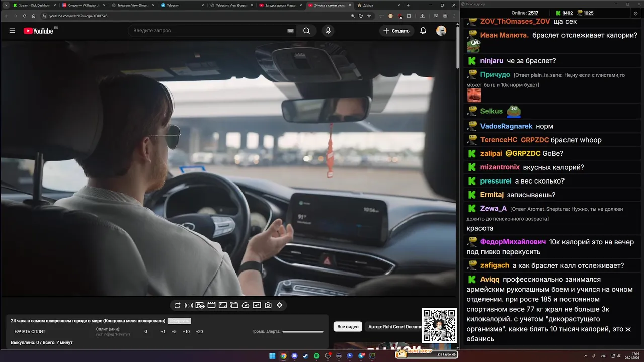Screen dimensions: 644x362
Task: Switch to the Telegram tab
Action: (182, 5)
